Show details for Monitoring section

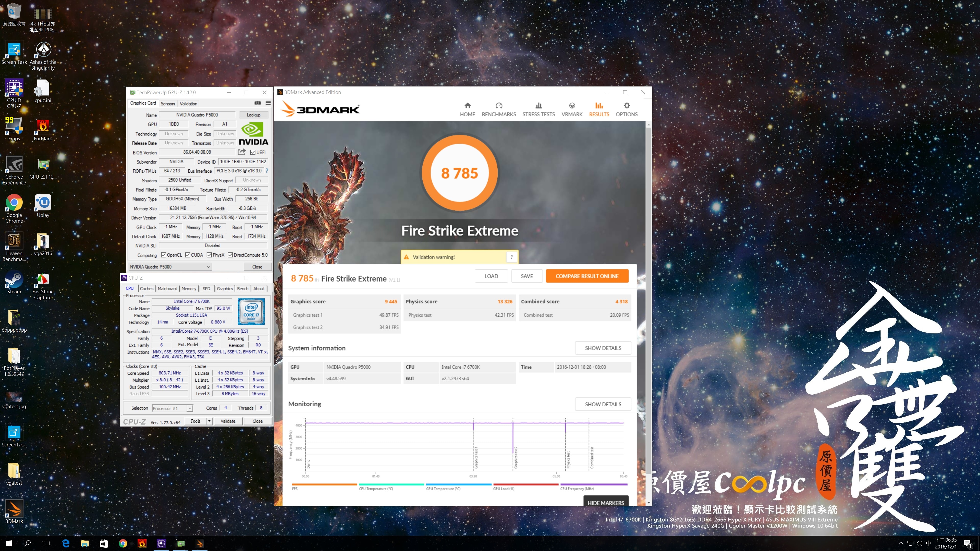coord(603,404)
